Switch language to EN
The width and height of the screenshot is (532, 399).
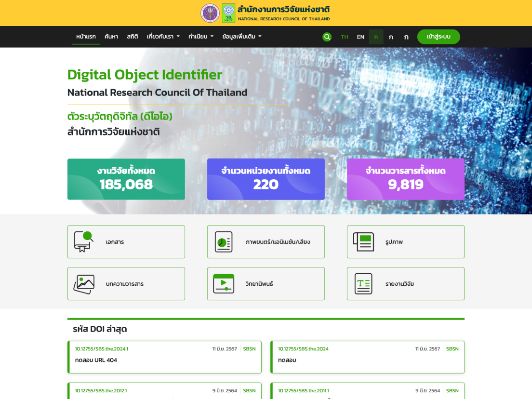pyautogui.click(x=360, y=37)
